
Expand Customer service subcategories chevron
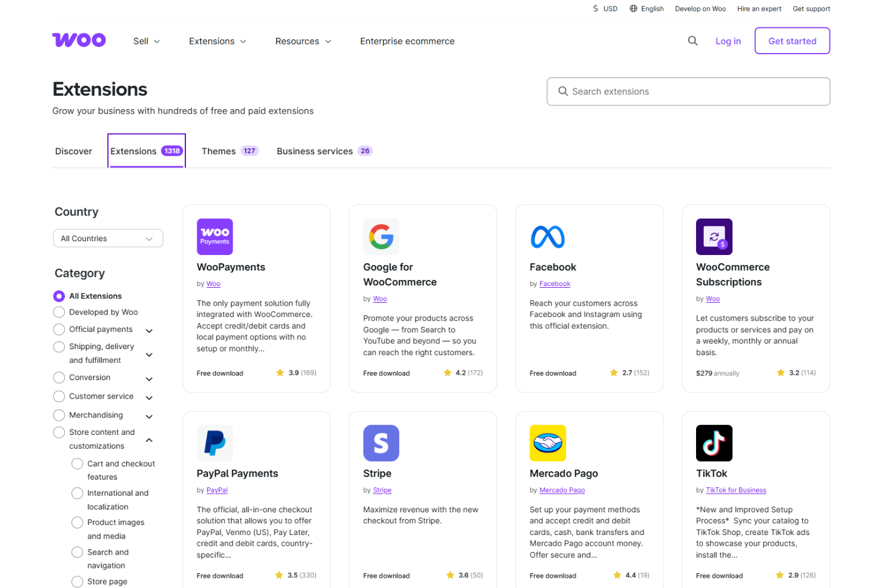(x=150, y=397)
